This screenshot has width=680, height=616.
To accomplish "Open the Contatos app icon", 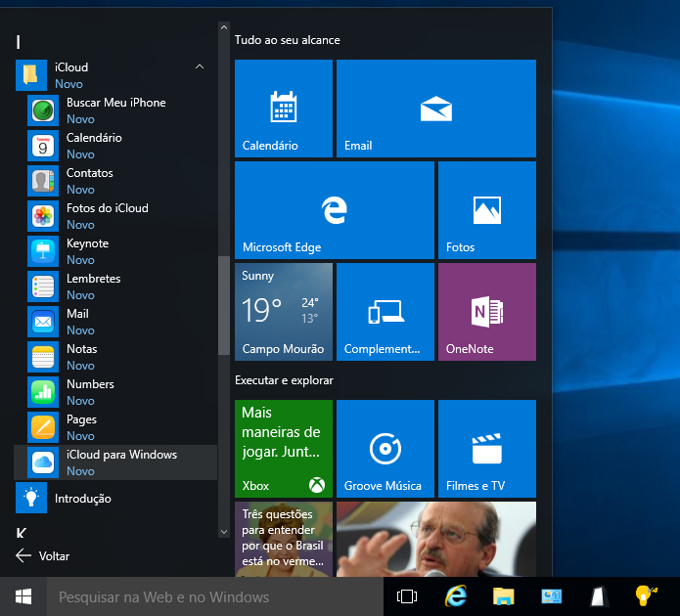I will tap(43, 181).
